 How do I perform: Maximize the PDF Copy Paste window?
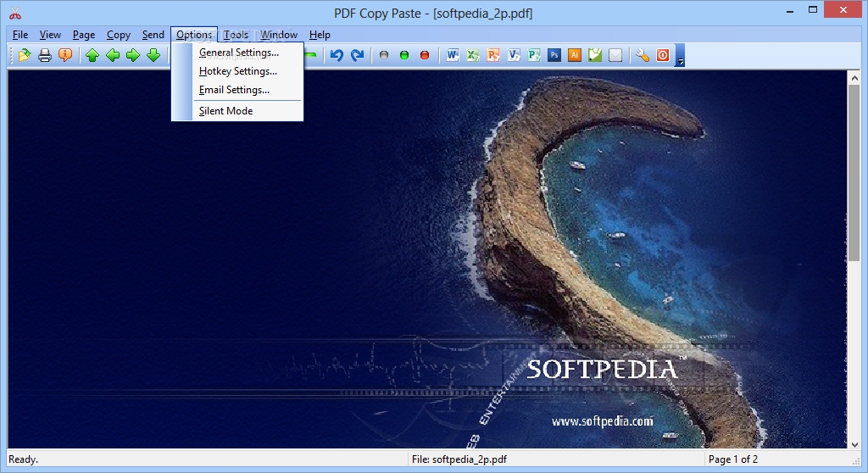tap(813, 10)
